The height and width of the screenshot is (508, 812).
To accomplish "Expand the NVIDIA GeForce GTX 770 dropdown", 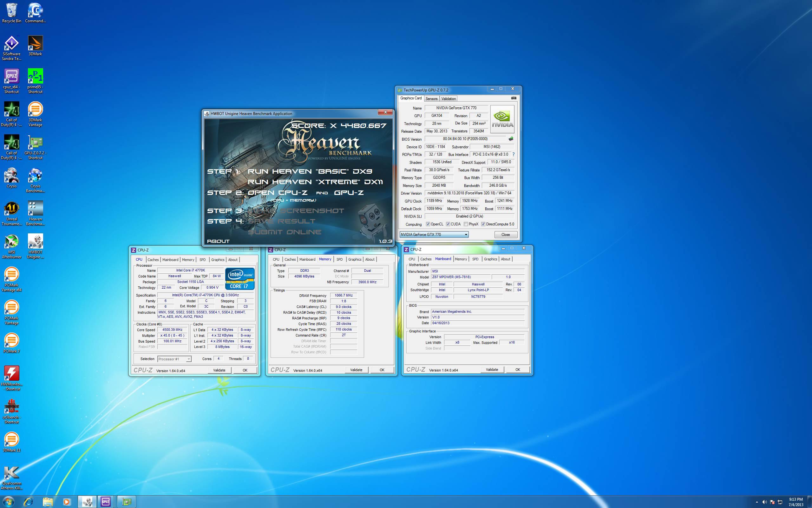I will click(x=434, y=235).
